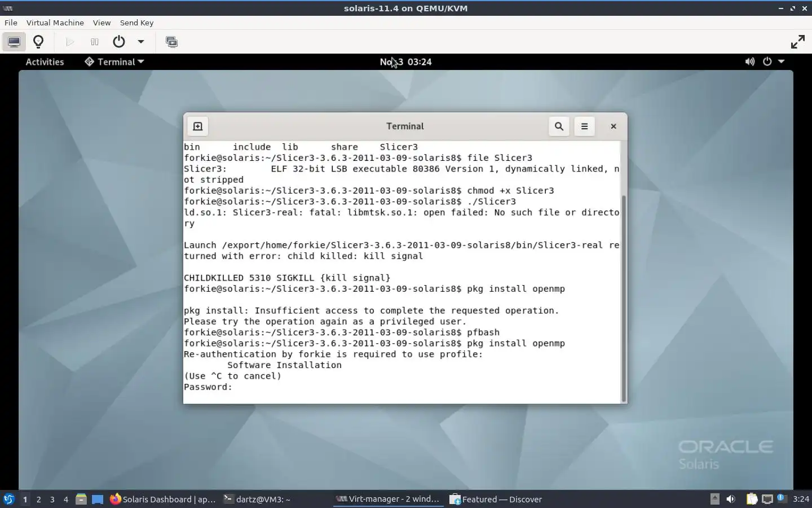Switch to virtual desktop 2
Screen dimensions: 812x508
click(x=38, y=499)
